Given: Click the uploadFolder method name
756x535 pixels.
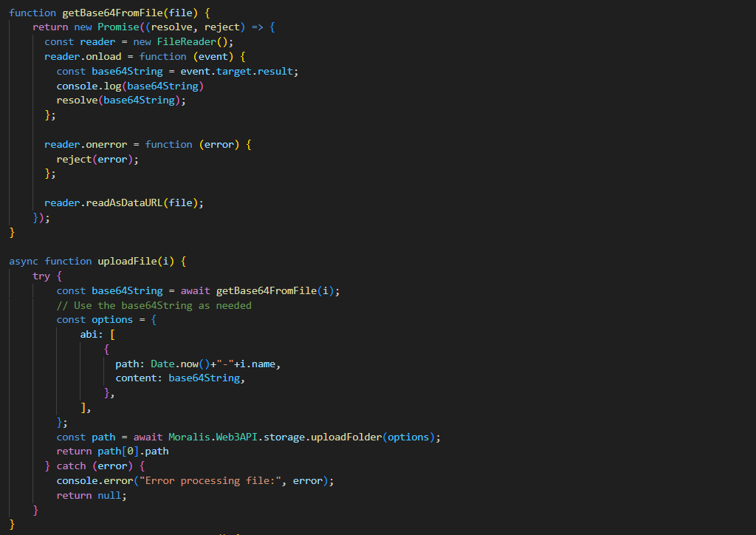Looking at the screenshot, I should pyautogui.click(x=347, y=437).
